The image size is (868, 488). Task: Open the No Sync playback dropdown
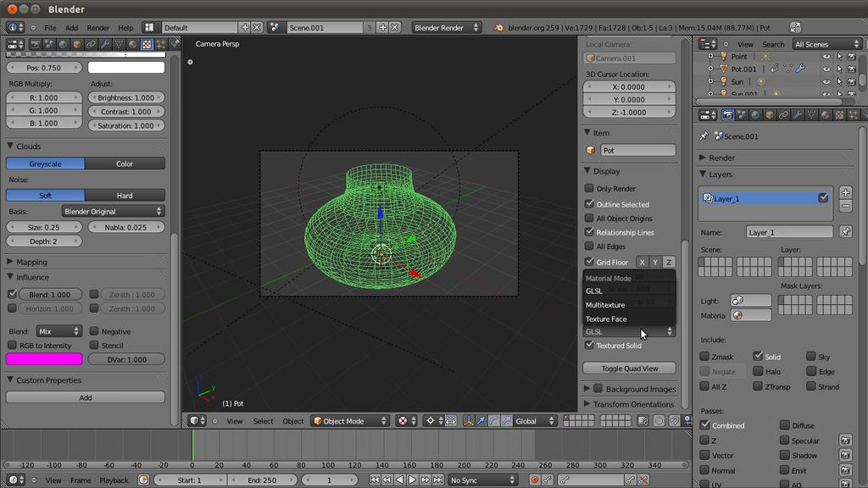482,480
